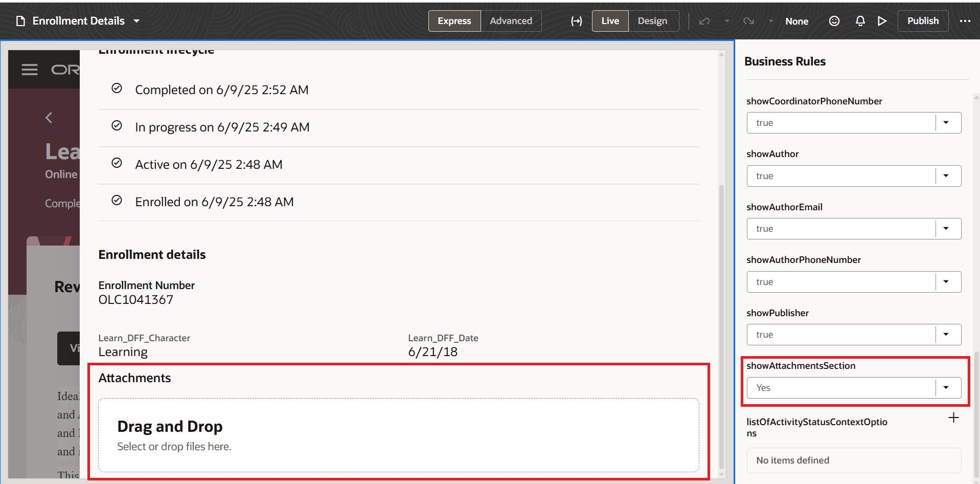The image size is (980, 484).
Task: Click the Attachments heading
Action: point(134,378)
